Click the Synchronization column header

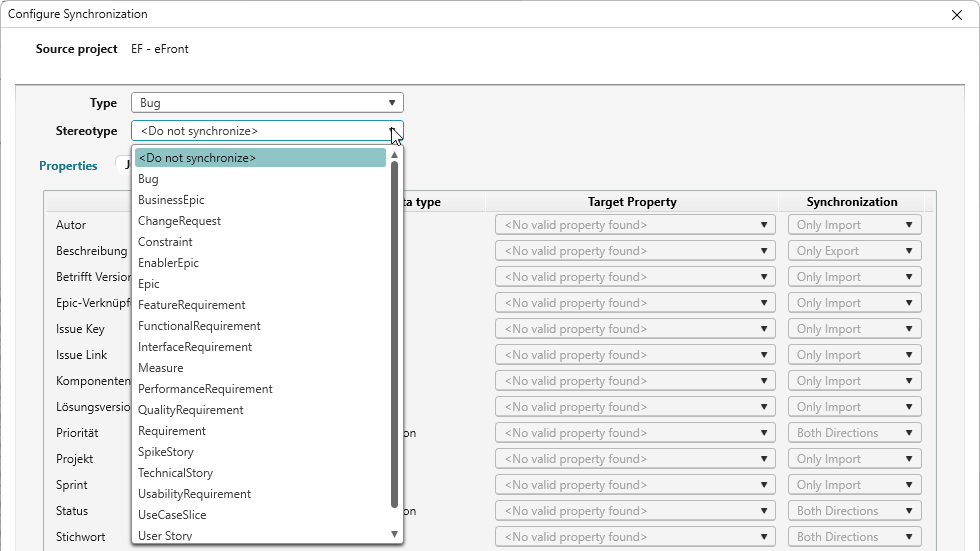coord(851,202)
